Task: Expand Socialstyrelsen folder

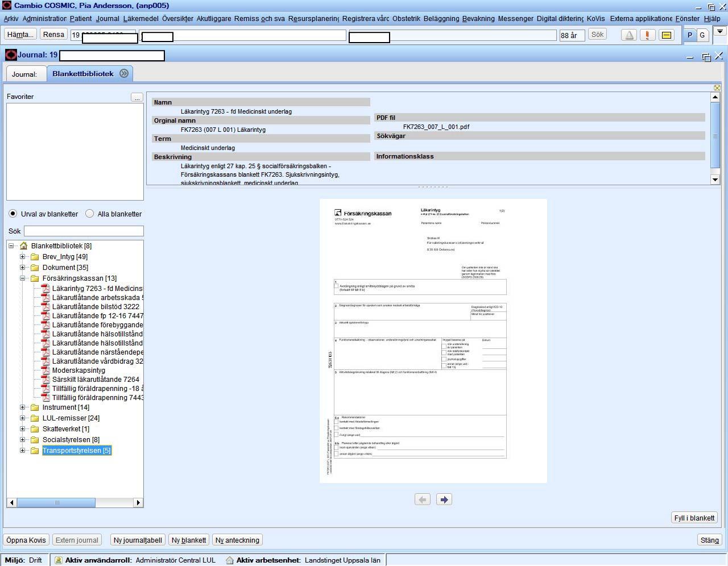Action: click(x=23, y=440)
